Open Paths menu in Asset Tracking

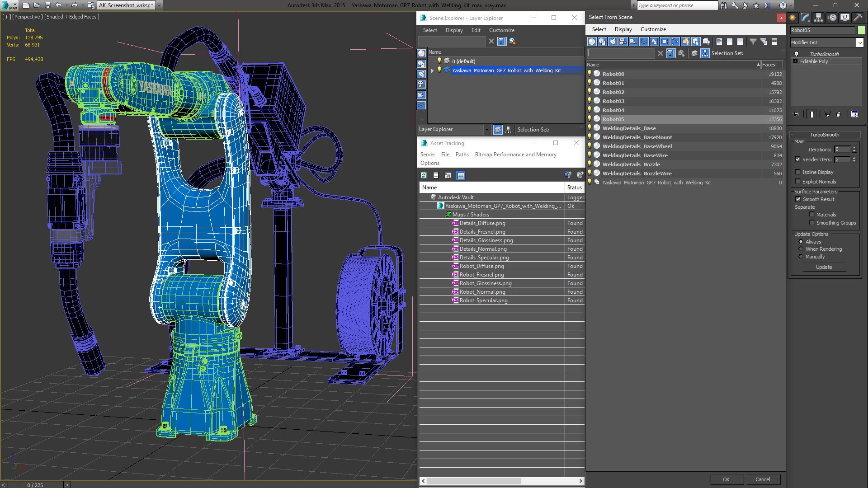click(462, 155)
